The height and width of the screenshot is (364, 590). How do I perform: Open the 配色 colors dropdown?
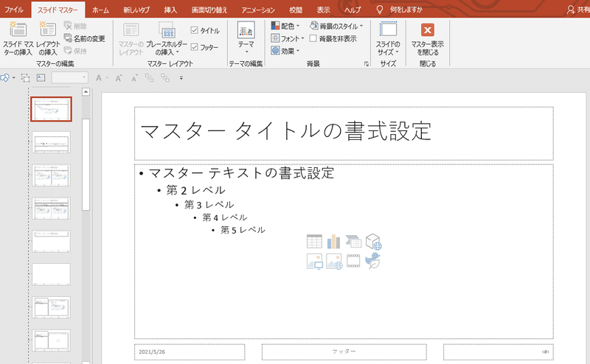[285, 26]
